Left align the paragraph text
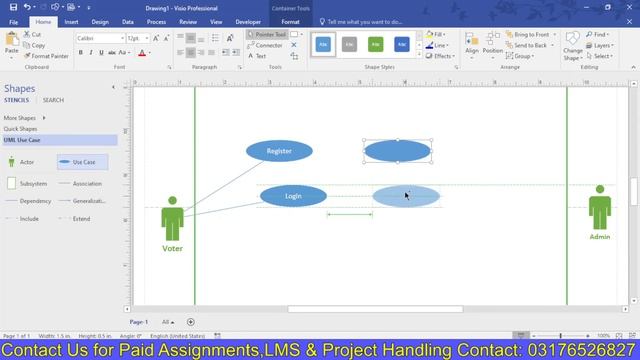This screenshot has height=360, width=640. tap(180, 53)
